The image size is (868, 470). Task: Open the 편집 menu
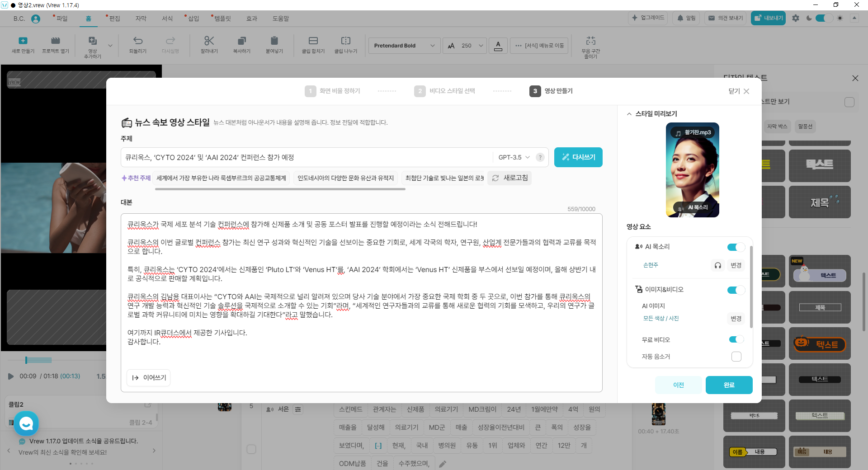click(x=114, y=19)
